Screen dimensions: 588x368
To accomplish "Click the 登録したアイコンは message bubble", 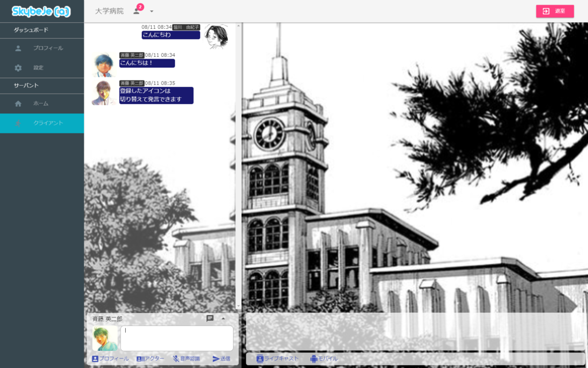I will (156, 95).
